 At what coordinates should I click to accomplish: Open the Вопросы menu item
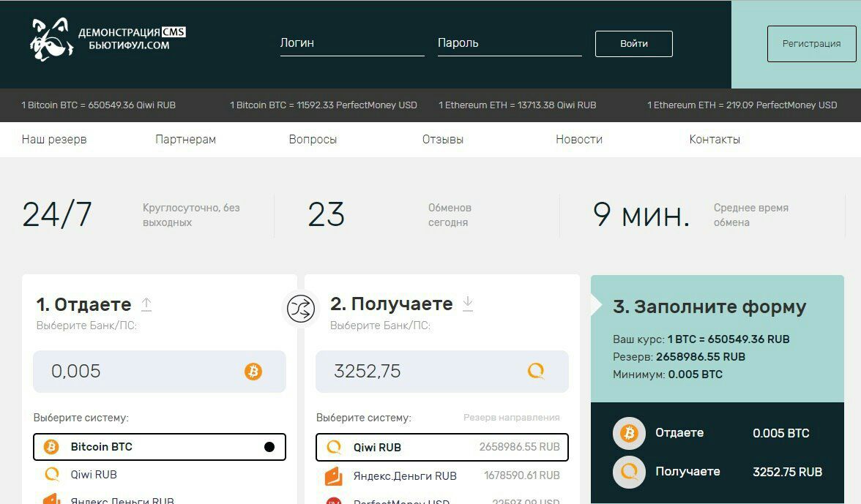pos(313,139)
